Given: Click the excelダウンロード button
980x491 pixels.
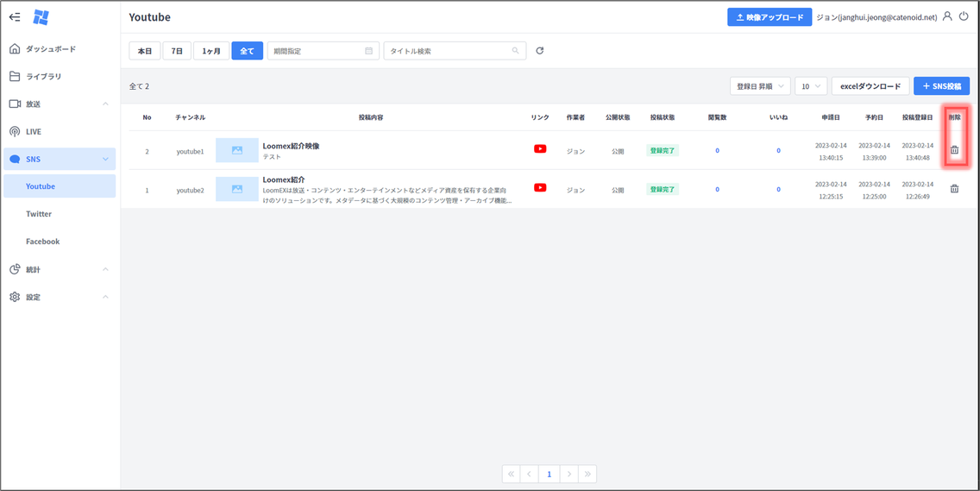Looking at the screenshot, I should 870,86.
